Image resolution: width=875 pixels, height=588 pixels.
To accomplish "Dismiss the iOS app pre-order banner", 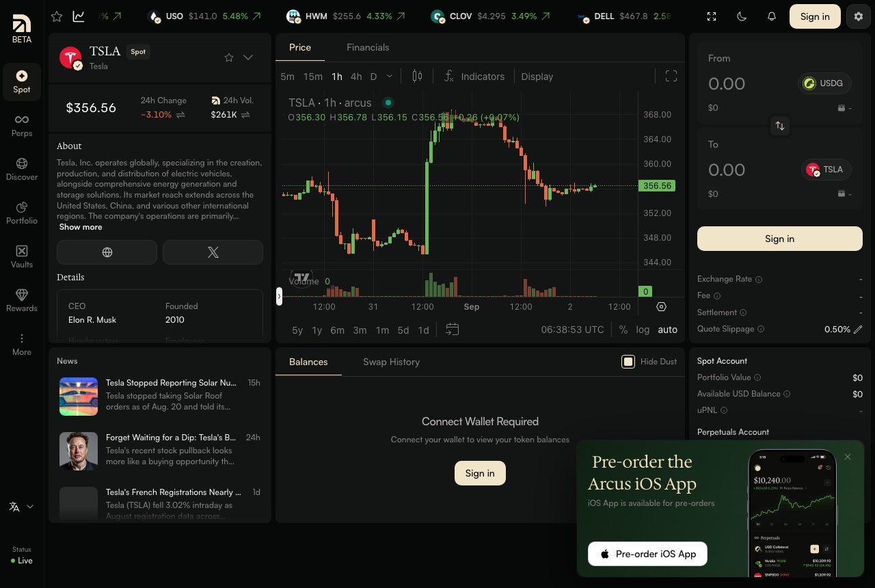I will [848, 457].
